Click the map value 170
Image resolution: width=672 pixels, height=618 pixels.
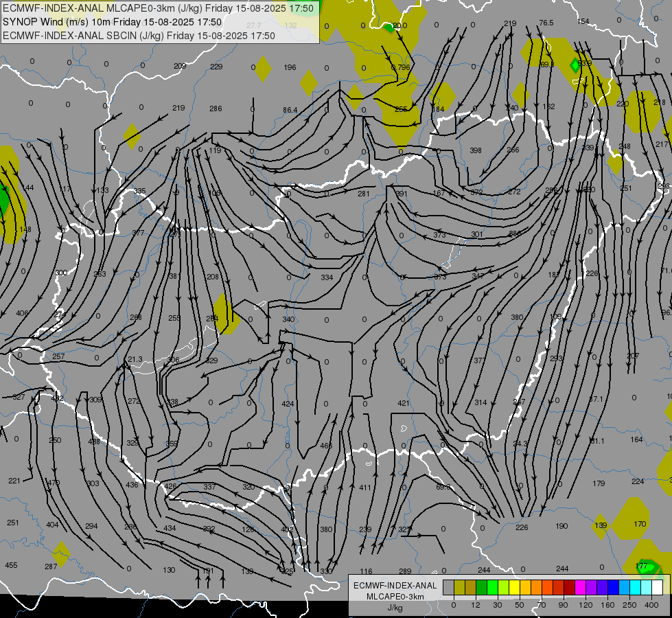pyautogui.click(x=640, y=524)
